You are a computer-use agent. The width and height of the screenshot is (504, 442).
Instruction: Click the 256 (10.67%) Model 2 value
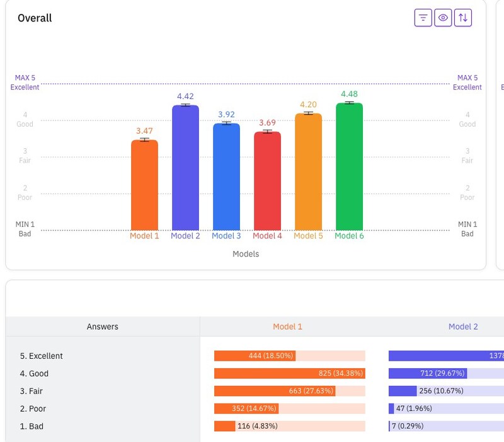[x=442, y=391]
